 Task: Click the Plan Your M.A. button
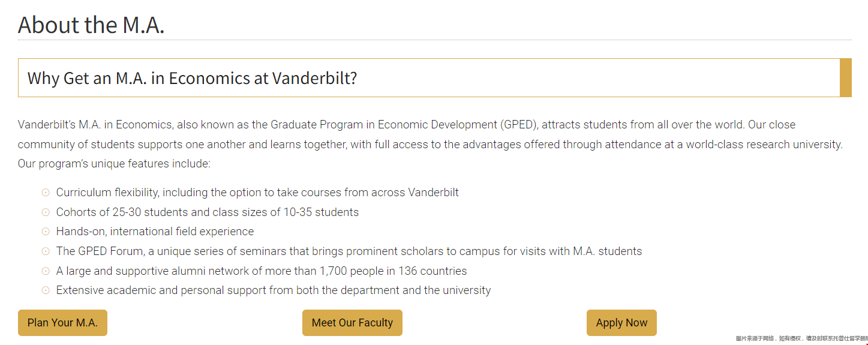click(x=62, y=323)
